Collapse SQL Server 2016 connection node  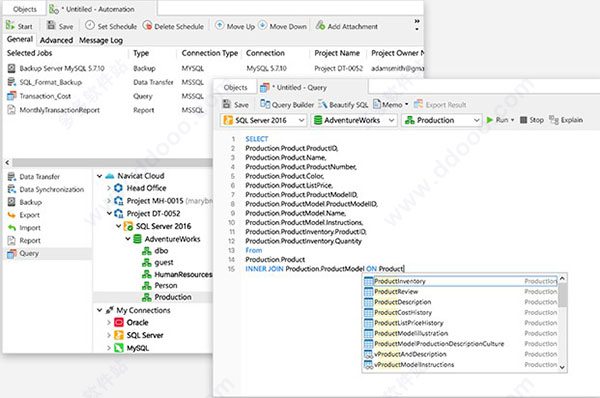click(x=119, y=226)
